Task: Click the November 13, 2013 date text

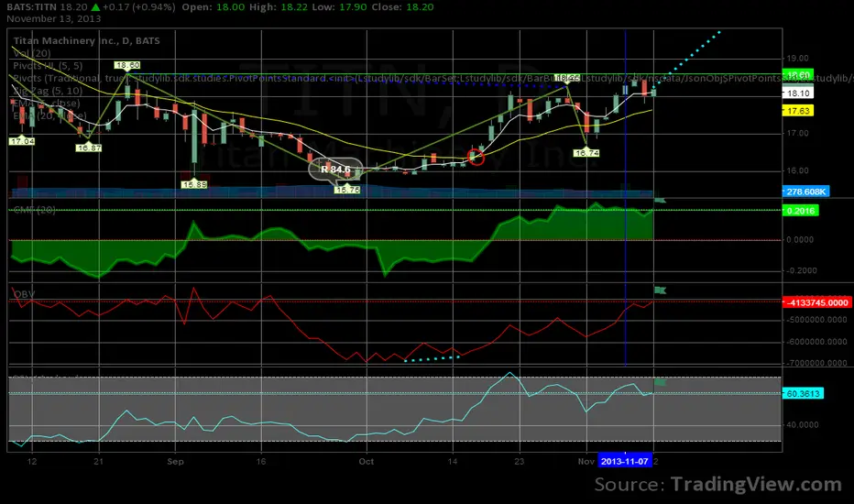Action: click(x=54, y=18)
